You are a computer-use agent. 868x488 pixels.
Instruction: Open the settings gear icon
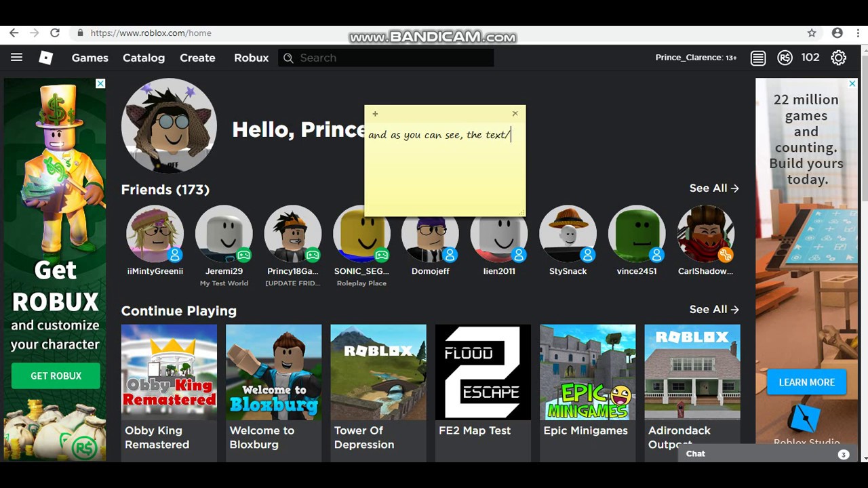pos(839,58)
